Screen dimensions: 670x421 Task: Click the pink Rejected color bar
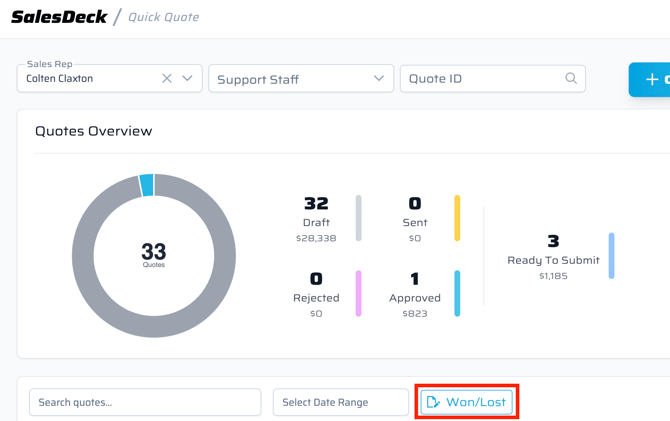359,293
